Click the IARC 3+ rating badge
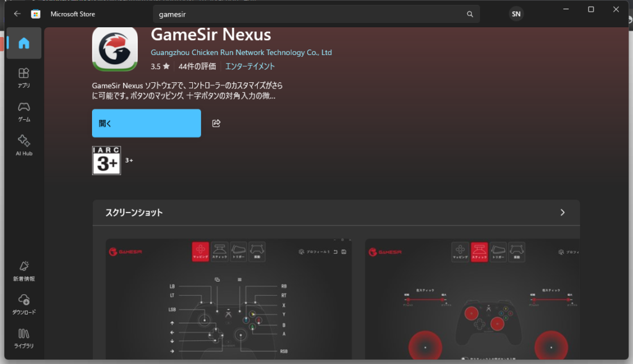Viewport: 633px width, 364px height. click(106, 160)
